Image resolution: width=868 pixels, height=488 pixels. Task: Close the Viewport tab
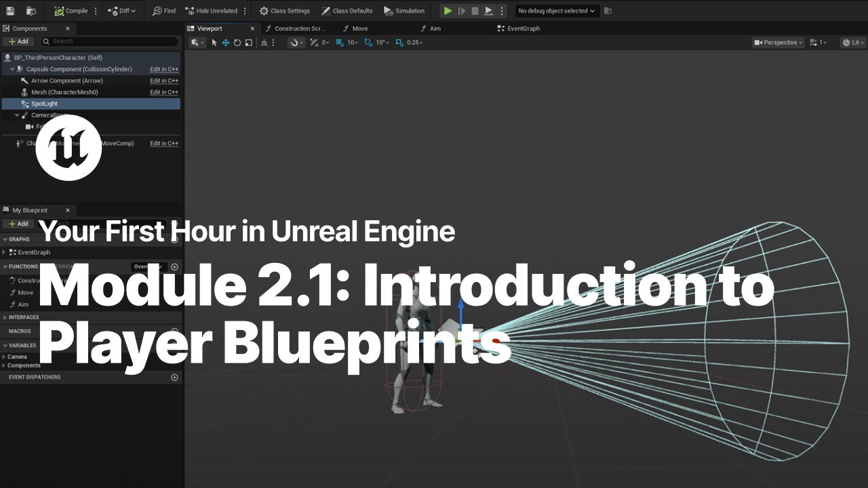coord(252,28)
